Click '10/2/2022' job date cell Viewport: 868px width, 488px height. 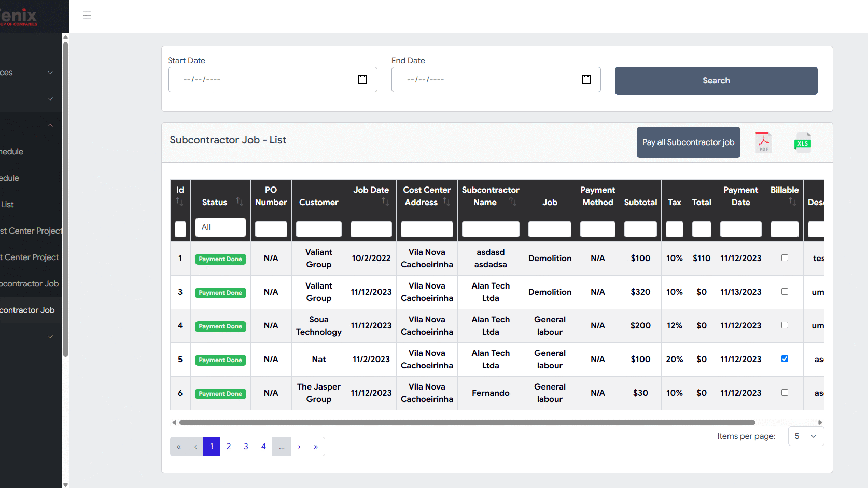point(371,259)
